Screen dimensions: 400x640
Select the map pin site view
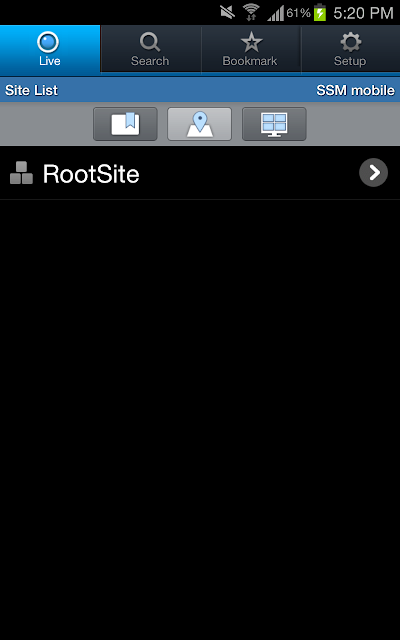point(200,124)
